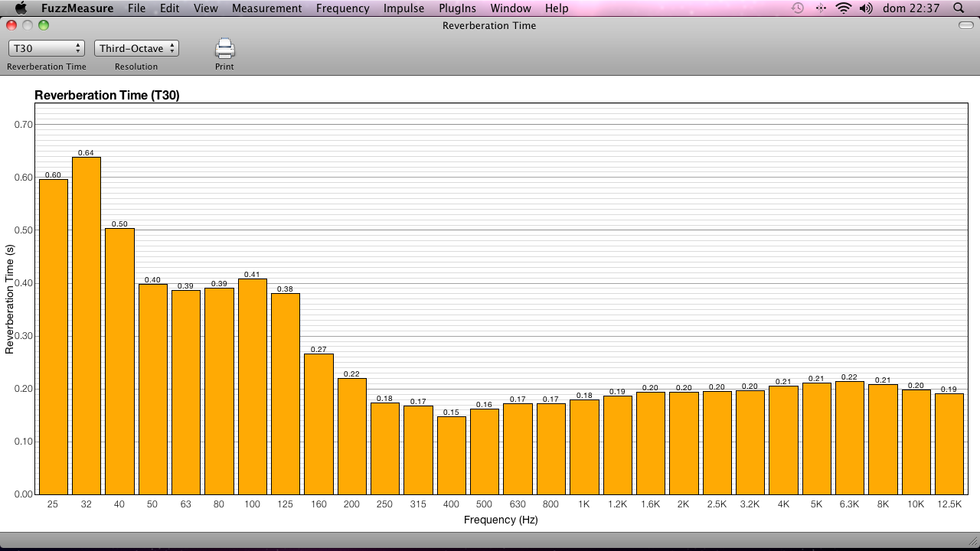Viewport: 980px width, 551px height.
Task: Click the 0.38 value label
Action: pos(286,289)
